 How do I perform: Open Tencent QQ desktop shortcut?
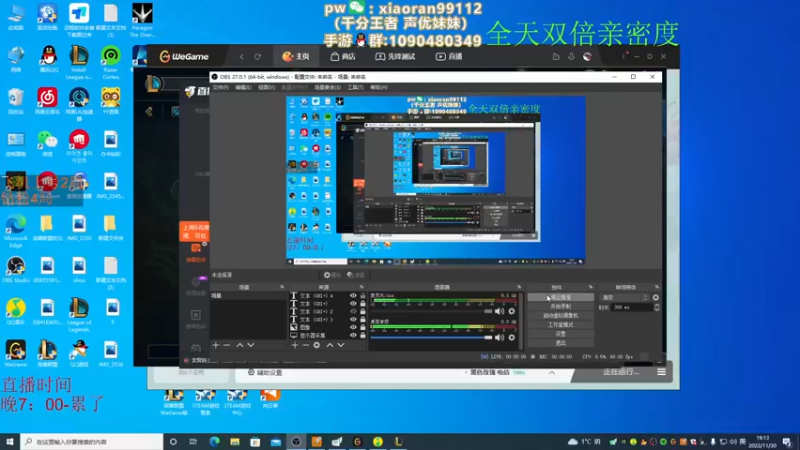pos(47,59)
